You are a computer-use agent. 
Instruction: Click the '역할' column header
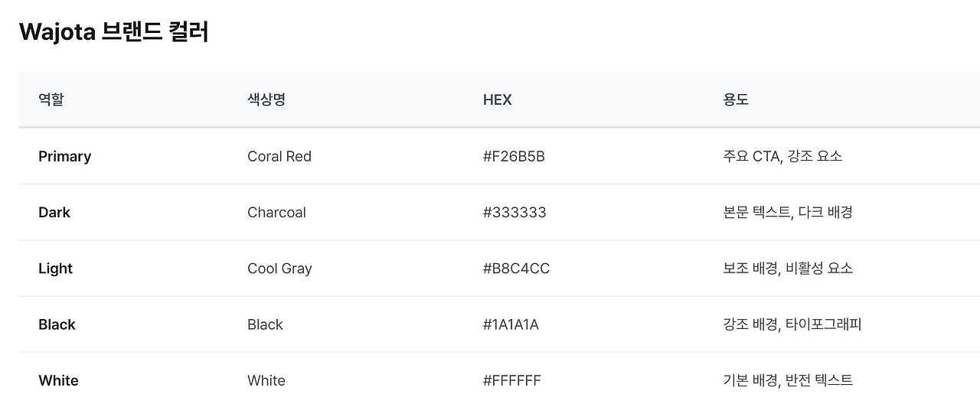click(51, 99)
